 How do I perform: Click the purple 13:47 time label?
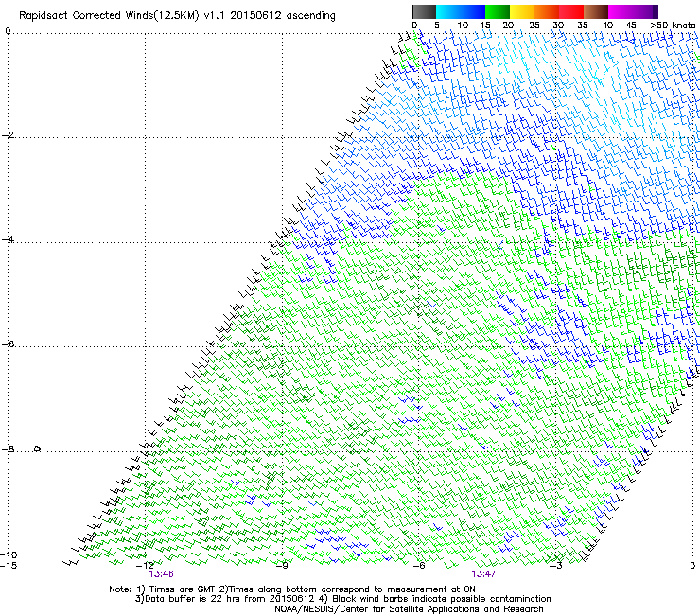click(483, 574)
